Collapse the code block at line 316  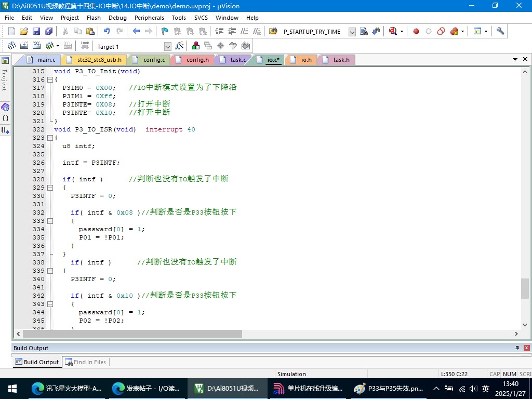[x=50, y=79]
